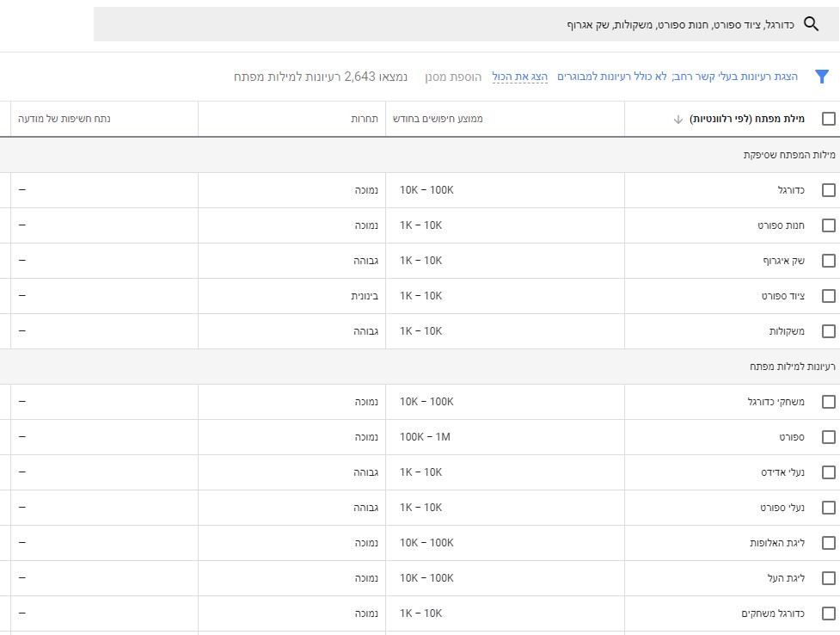Screen dimensions: 840x635
Task: Check the box for משחקי כדורגל row
Action: coord(828,402)
